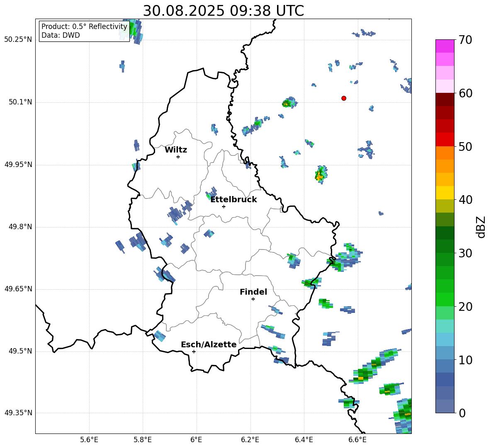This screenshot has width=491, height=448.
Task: Select the Findel town label
Action: point(253,292)
